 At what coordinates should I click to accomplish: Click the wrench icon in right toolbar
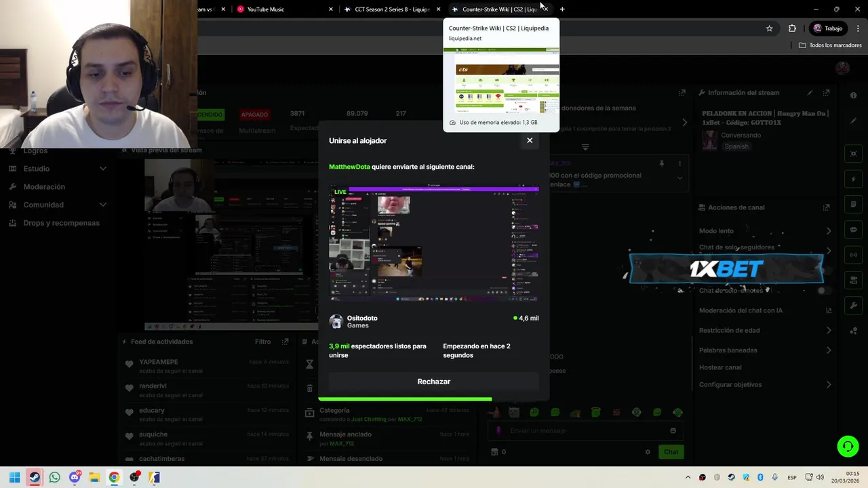[853, 306]
